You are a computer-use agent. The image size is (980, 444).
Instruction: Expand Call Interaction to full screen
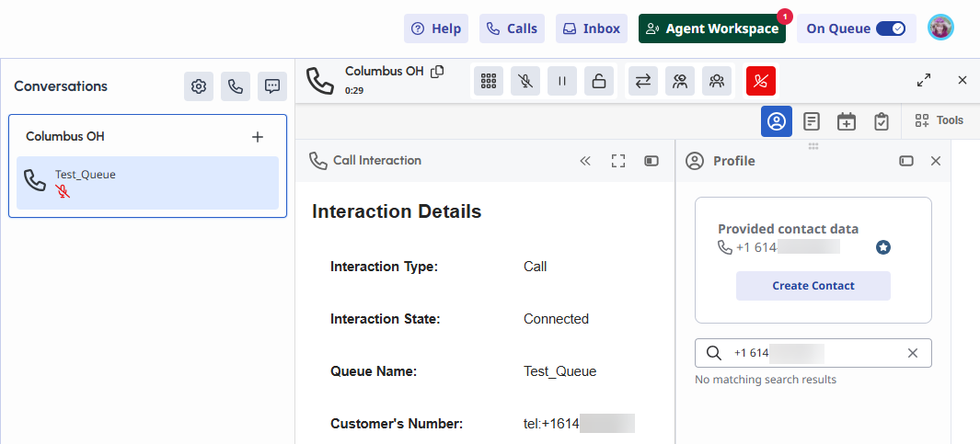pos(618,161)
